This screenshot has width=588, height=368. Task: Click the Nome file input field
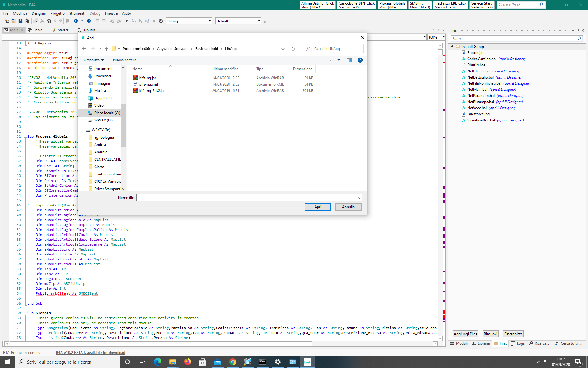pyautogui.click(x=246, y=198)
